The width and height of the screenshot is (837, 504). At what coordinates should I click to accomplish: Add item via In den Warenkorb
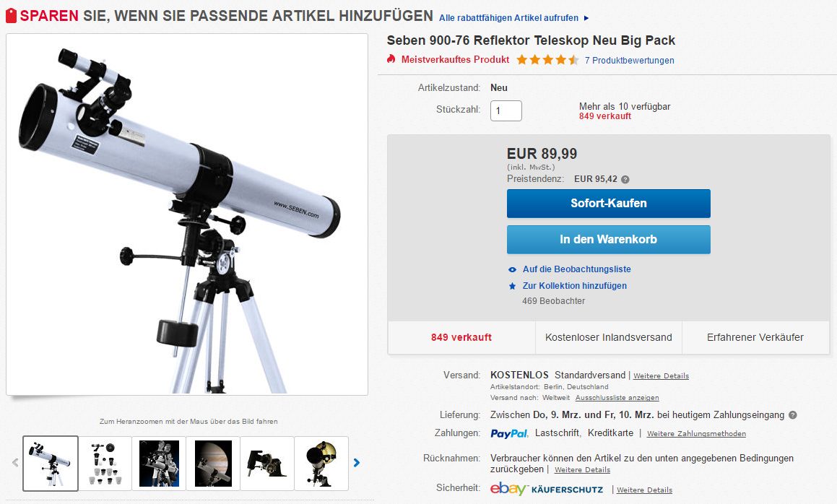pos(609,240)
